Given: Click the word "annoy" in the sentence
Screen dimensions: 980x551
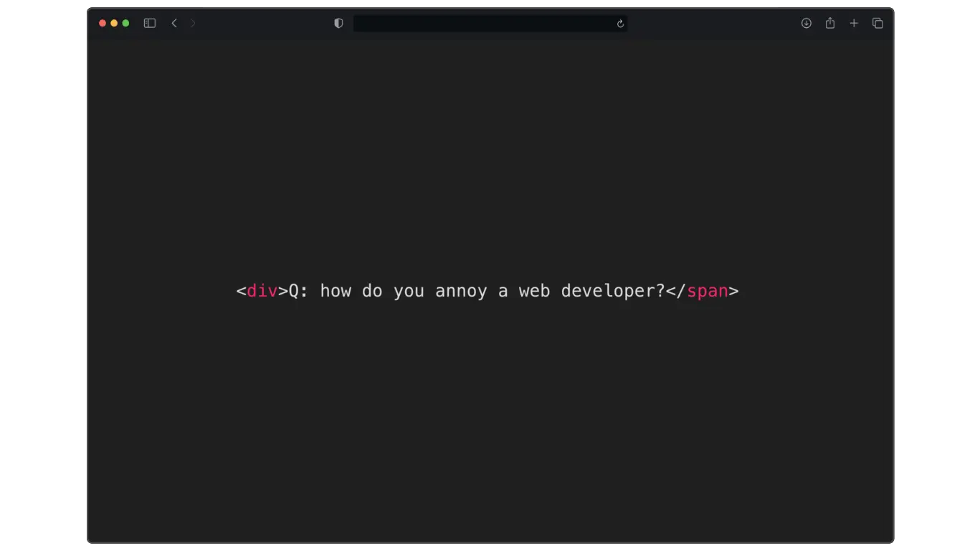Looking at the screenshot, I should click(x=461, y=292).
